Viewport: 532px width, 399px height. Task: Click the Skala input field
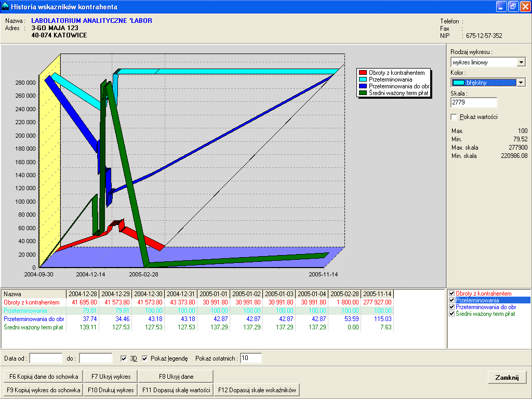[474, 103]
